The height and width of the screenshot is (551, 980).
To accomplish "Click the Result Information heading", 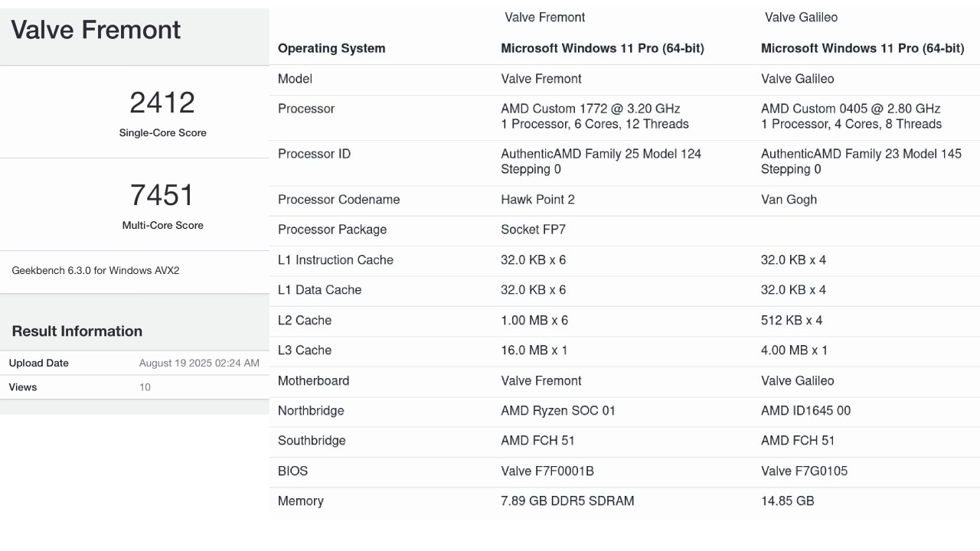I will tap(77, 331).
